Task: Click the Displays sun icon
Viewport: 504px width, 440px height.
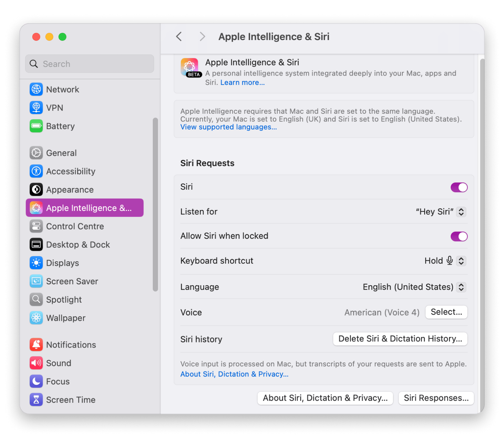Action: click(x=36, y=263)
